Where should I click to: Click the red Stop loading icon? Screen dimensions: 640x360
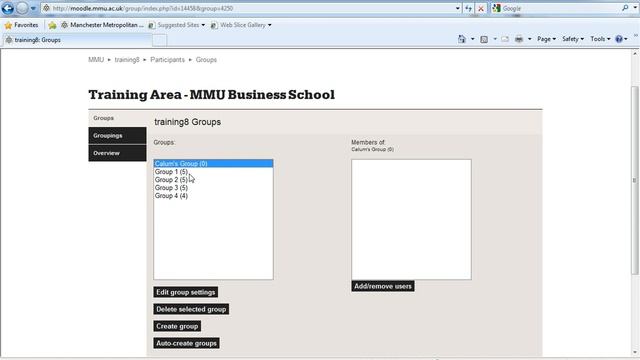tap(481, 8)
